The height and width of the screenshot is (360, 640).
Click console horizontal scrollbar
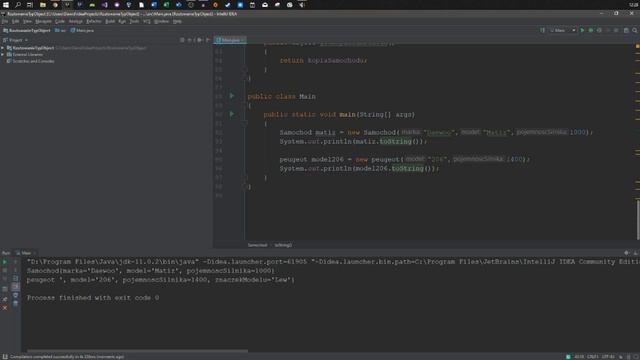[x=137, y=351]
